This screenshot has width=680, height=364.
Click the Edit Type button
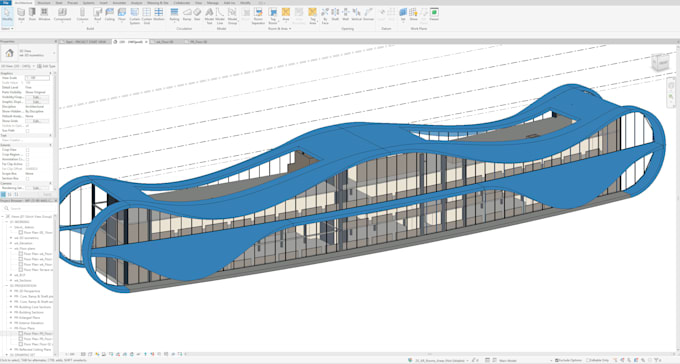pos(46,66)
